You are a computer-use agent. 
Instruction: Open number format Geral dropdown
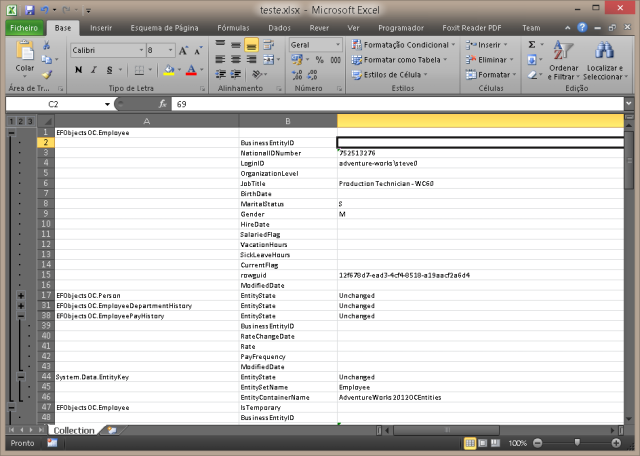pos(338,44)
